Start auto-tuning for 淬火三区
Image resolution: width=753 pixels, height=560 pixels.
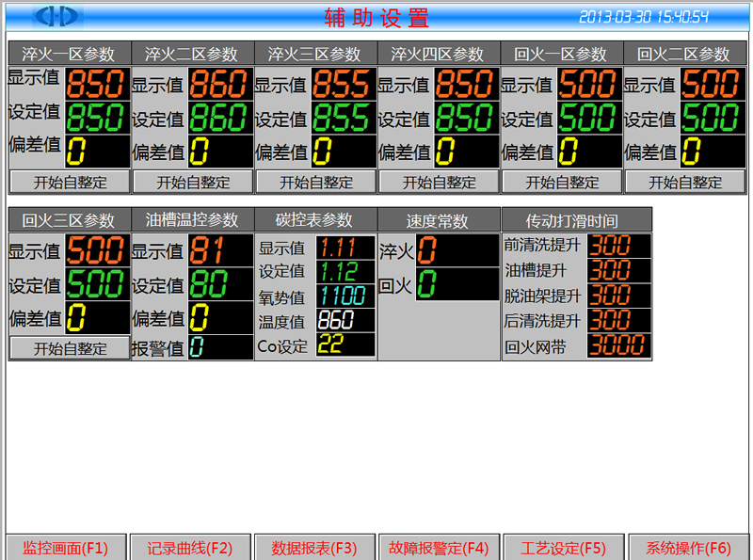pyautogui.click(x=316, y=182)
